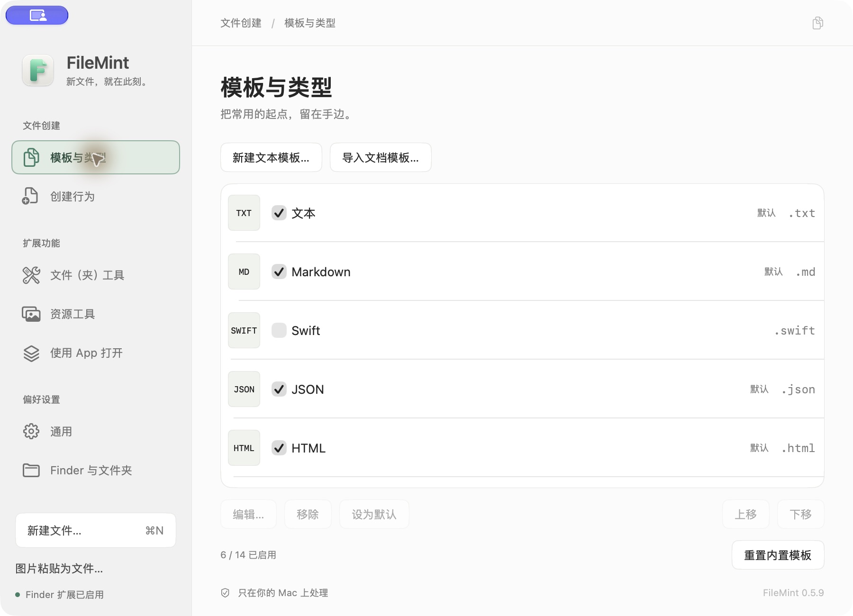Screen dimensions: 853x616
Task: Click the layers icon beside 使用 App 打开
Action: (31, 353)
